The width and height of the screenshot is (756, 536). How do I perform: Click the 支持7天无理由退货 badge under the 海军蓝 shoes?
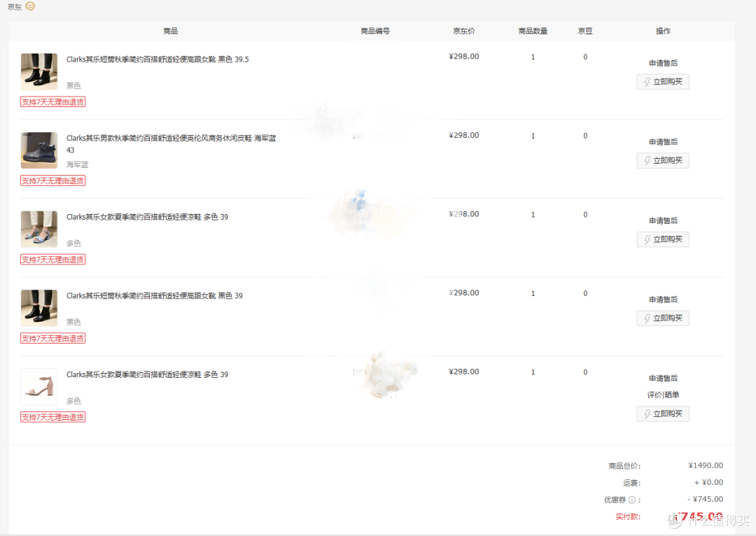53,181
